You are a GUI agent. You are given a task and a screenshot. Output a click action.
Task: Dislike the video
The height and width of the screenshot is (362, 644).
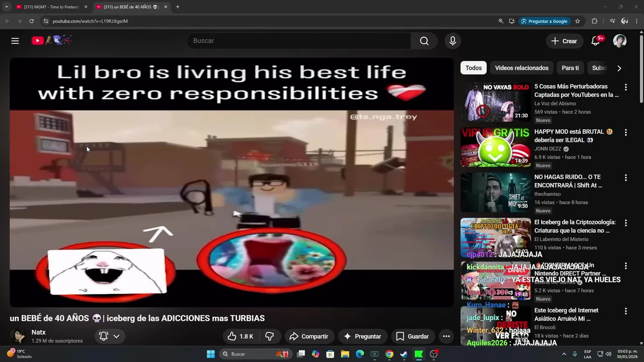(x=270, y=336)
